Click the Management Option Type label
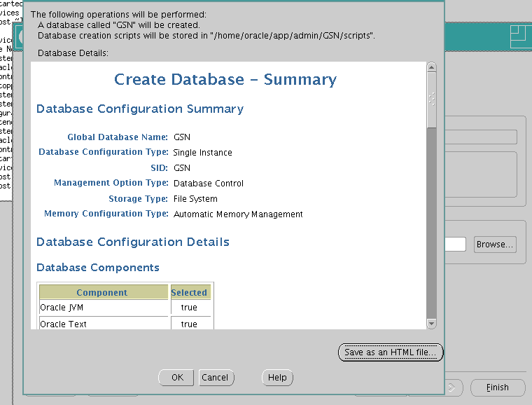 111,183
